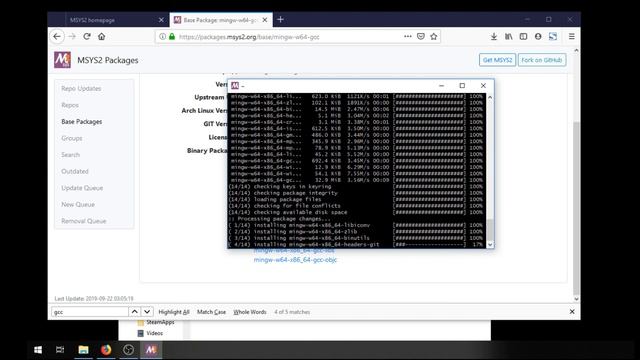Open the Firefox downloads panel
The height and width of the screenshot is (360, 640).
coord(494,37)
